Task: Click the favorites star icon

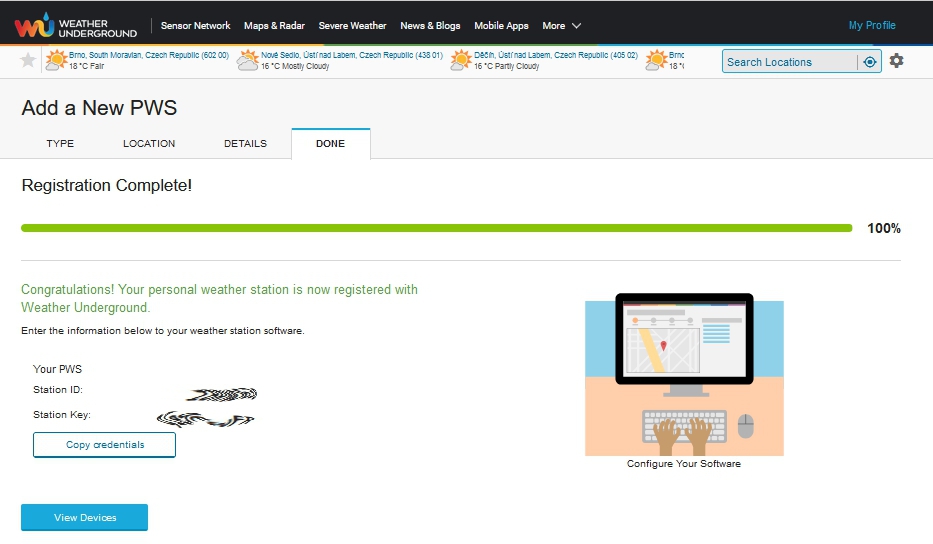Action: click(28, 61)
